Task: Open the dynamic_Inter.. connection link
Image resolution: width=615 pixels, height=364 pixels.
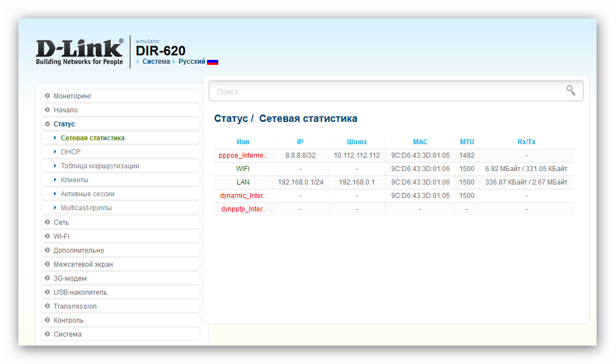Action: tap(243, 196)
